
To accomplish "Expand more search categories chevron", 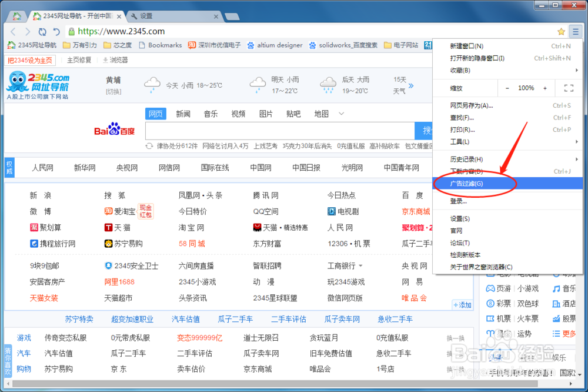I will tap(341, 114).
